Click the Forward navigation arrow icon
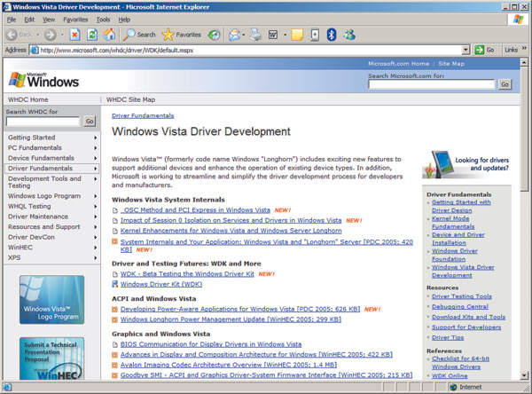 point(51,35)
